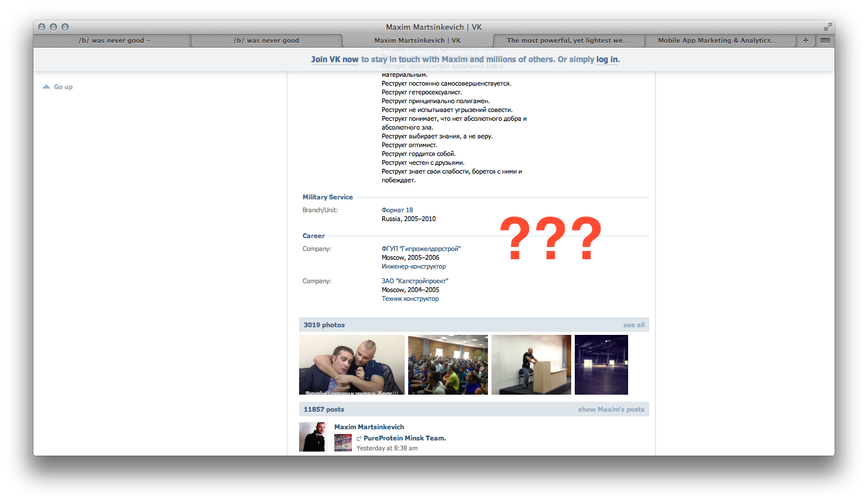Click the PureProtein group thumbnail in the post
This screenshot has width=868, height=502.
(x=343, y=443)
